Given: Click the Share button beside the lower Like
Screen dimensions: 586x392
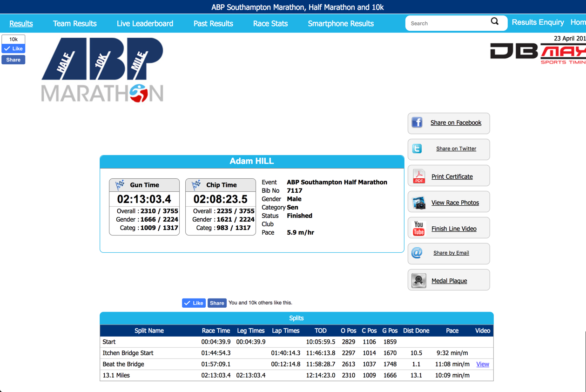Looking at the screenshot, I should [217, 303].
